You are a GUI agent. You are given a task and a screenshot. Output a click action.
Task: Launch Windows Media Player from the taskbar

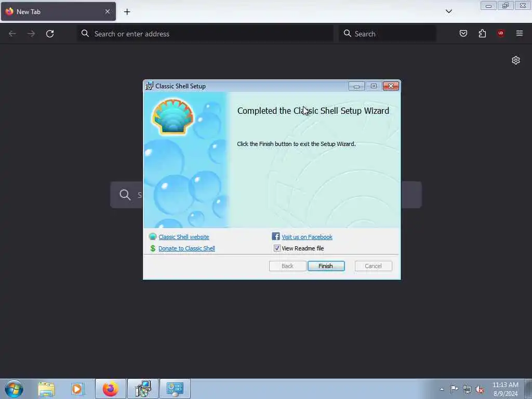tap(77, 389)
